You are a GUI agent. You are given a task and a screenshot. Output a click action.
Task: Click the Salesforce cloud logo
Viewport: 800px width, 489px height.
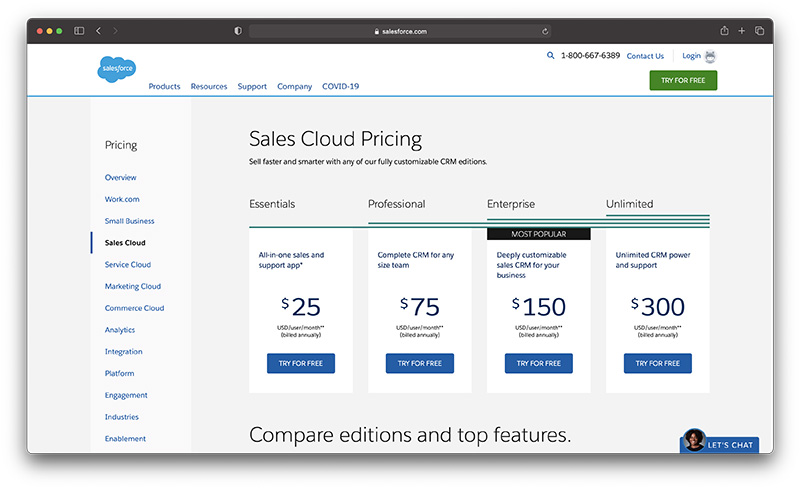click(x=116, y=69)
